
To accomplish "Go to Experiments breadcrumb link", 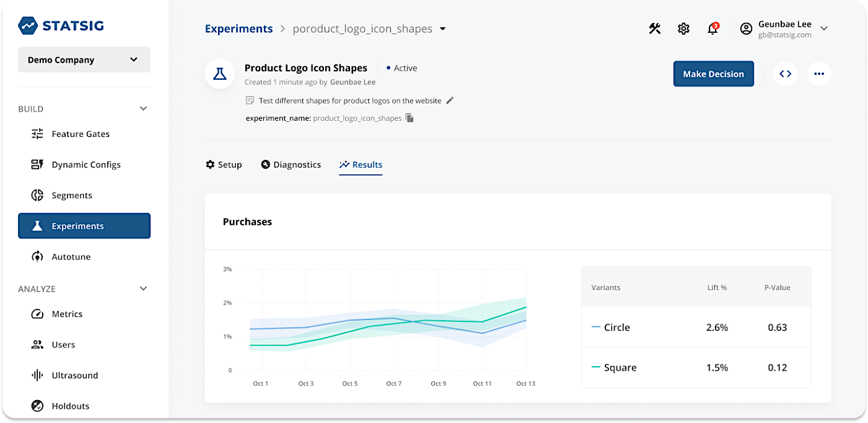I will 239,28.
